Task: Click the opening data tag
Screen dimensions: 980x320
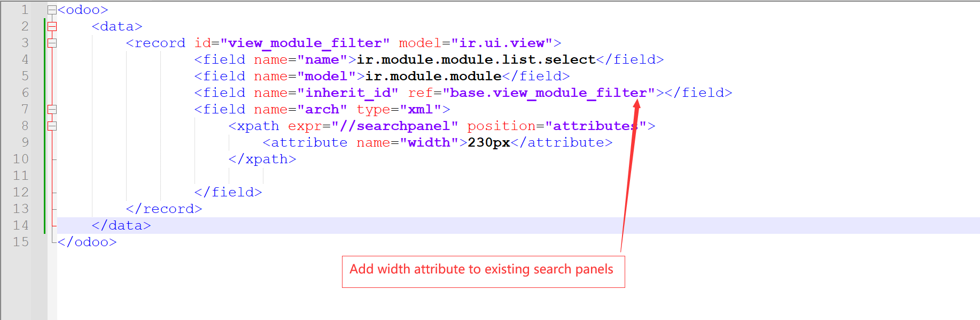Action: [x=117, y=26]
